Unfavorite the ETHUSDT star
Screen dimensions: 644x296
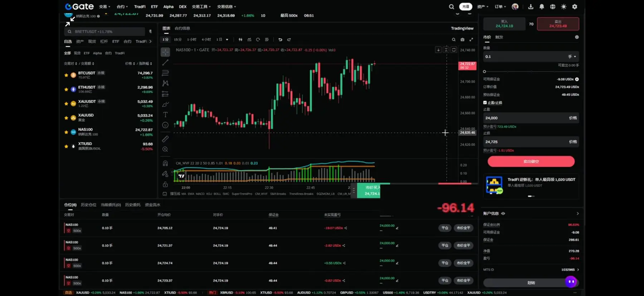(66, 89)
